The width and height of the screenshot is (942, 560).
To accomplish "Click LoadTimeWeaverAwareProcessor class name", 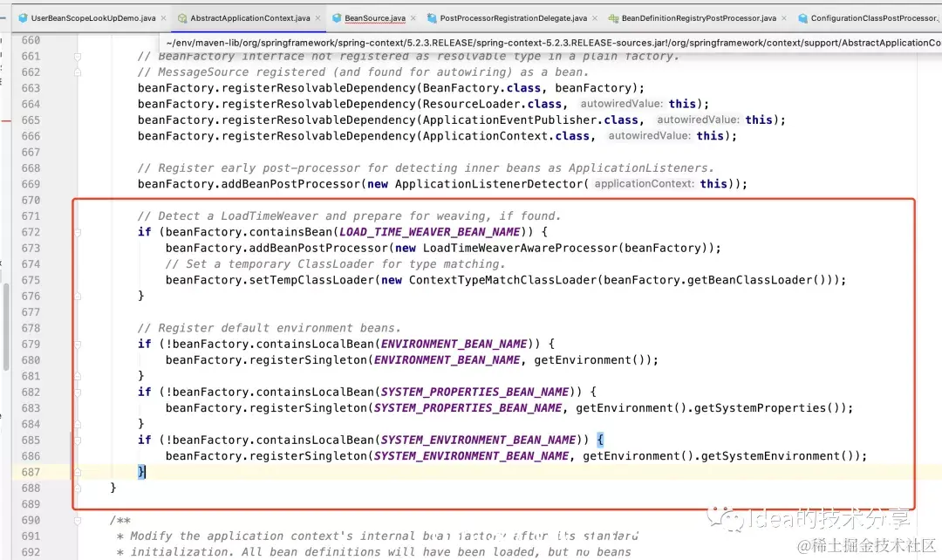I will tap(520, 248).
